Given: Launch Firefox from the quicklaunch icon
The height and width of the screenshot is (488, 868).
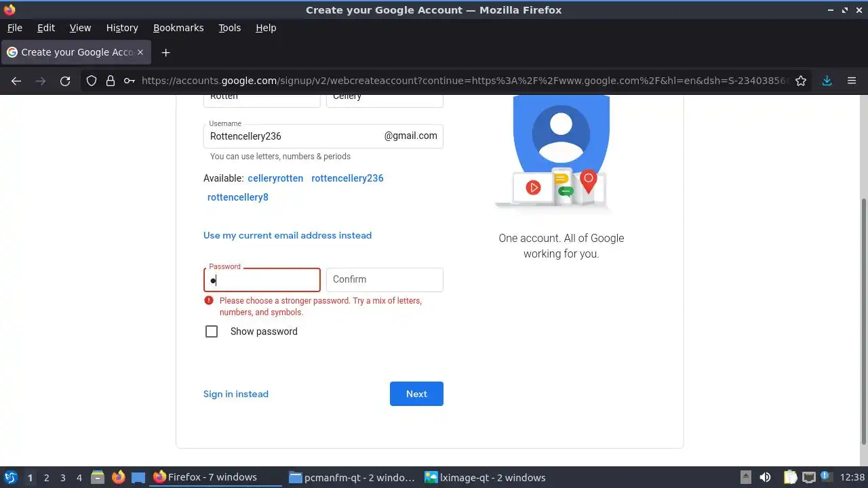Looking at the screenshot, I should click(118, 477).
